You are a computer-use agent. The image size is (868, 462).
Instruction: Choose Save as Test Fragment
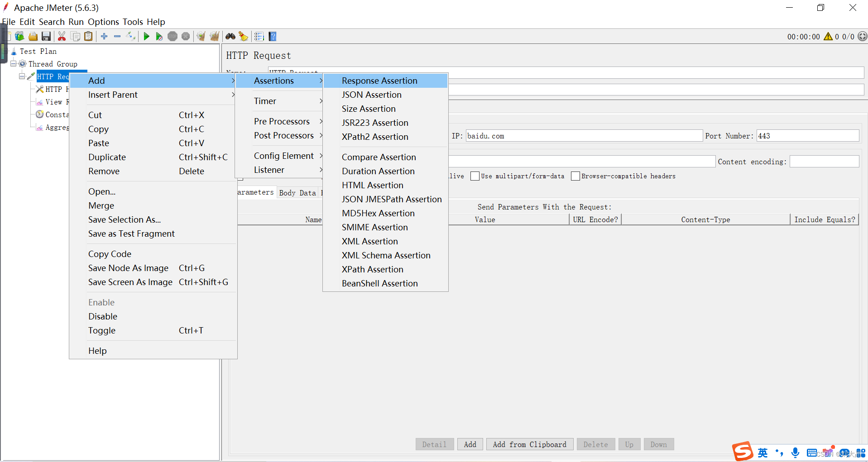(x=153, y=233)
